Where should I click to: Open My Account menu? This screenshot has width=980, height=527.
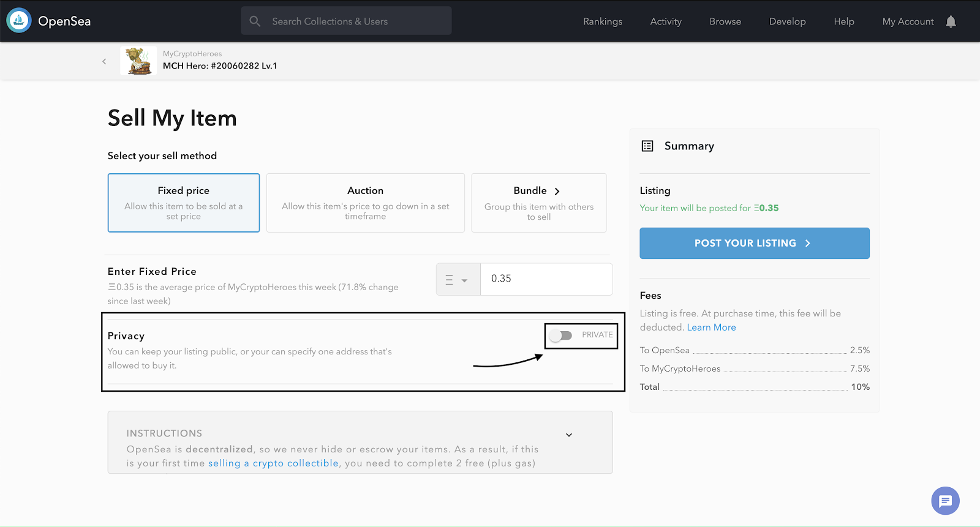click(908, 21)
